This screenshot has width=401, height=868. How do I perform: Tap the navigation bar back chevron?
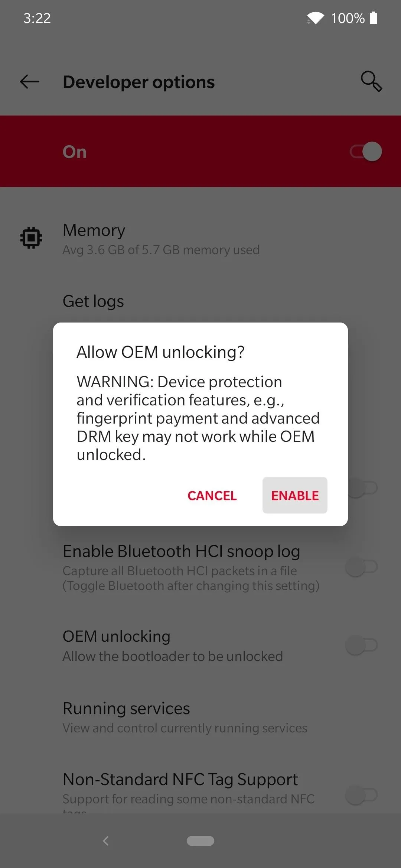click(x=106, y=841)
